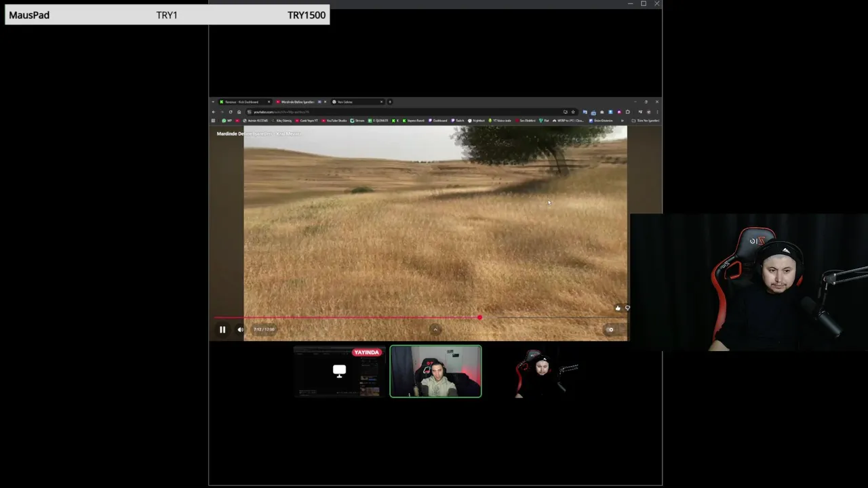Go back in browser history
Image resolution: width=868 pixels, height=488 pixels.
pos(214,112)
